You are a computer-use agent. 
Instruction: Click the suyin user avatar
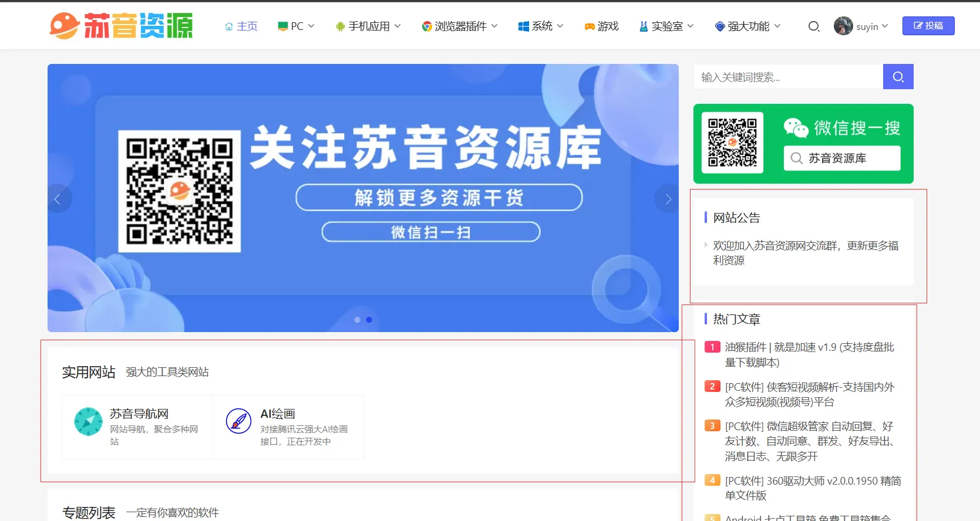tap(843, 26)
